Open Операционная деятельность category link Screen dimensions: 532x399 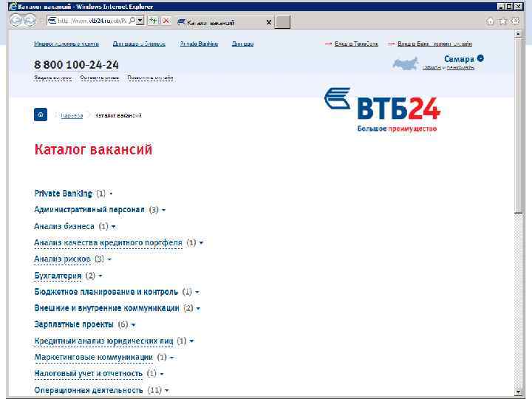(x=89, y=390)
